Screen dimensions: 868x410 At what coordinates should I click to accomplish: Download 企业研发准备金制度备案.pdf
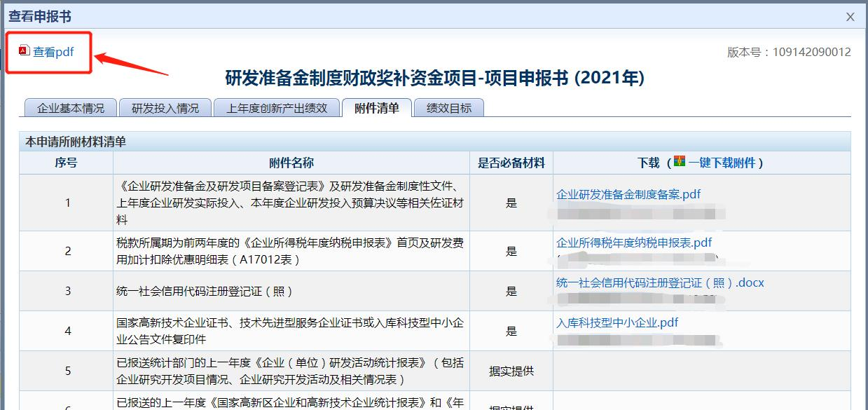tap(628, 194)
